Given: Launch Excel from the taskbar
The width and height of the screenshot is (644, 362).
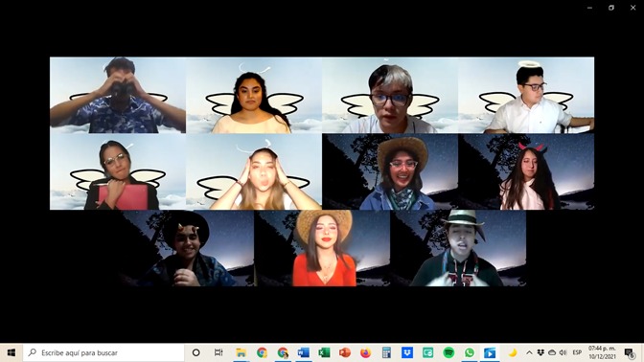Looking at the screenshot, I should (x=324, y=352).
